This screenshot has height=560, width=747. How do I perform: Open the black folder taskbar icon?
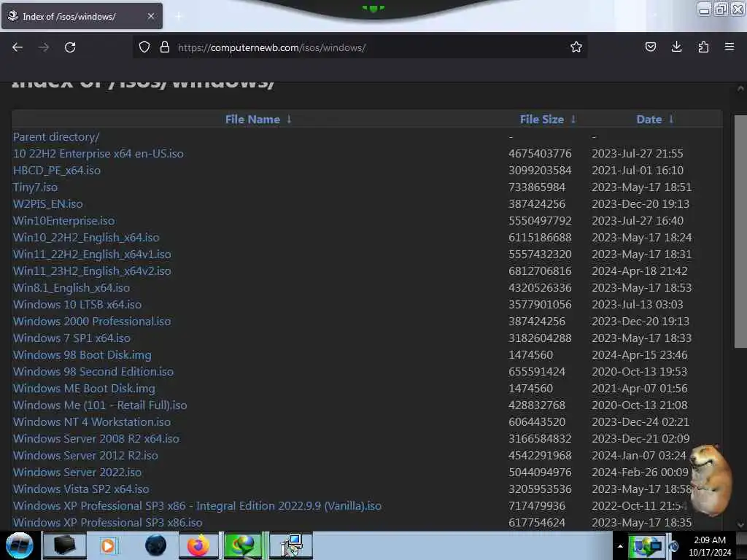pyautogui.click(x=64, y=545)
